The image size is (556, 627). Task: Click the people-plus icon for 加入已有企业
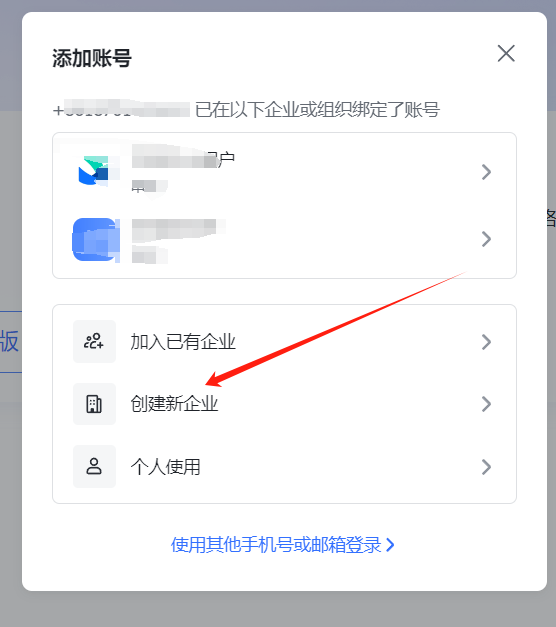pyautogui.click(x=94, y=341)
